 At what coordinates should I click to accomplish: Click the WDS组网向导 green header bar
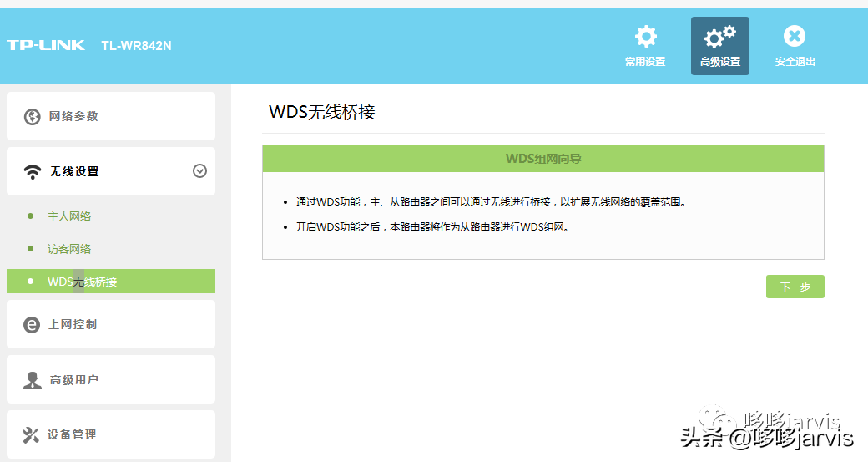coord(543,159)
